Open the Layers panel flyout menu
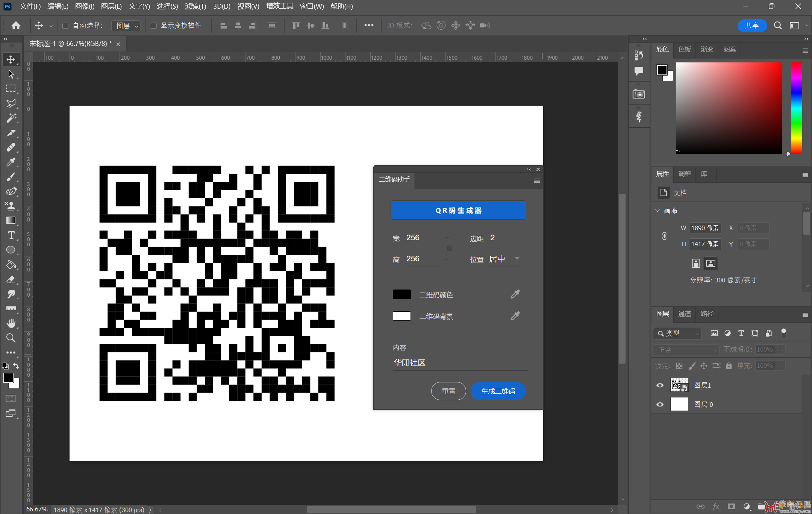Image resolution: width=812 pixels, height=514 pixels. coord(805,315)
